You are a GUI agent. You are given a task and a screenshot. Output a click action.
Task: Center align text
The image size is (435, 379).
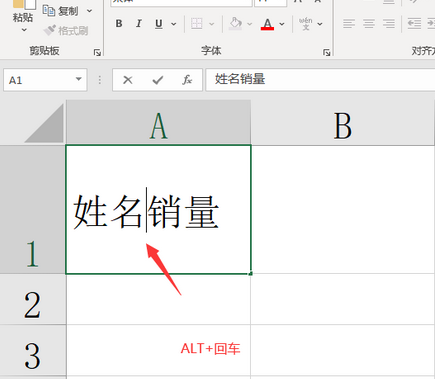369,24
